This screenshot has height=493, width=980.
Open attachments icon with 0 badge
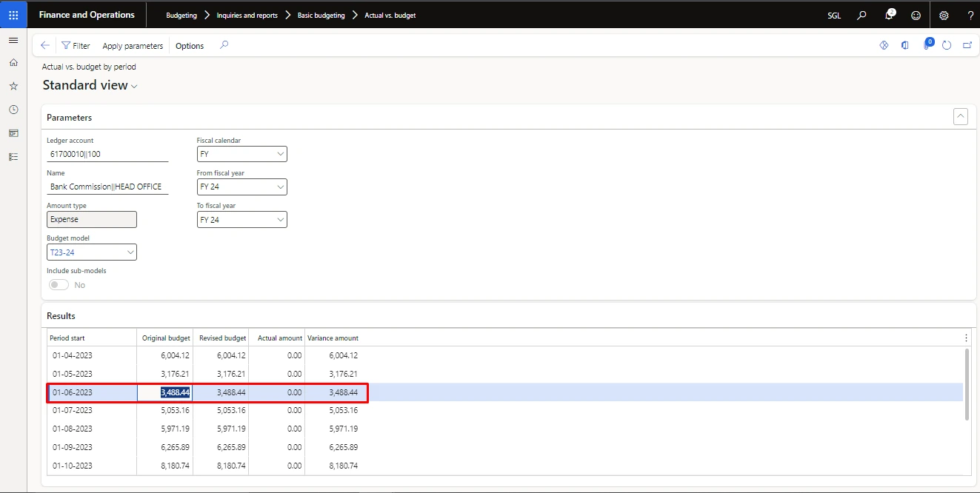click(927, 44)
